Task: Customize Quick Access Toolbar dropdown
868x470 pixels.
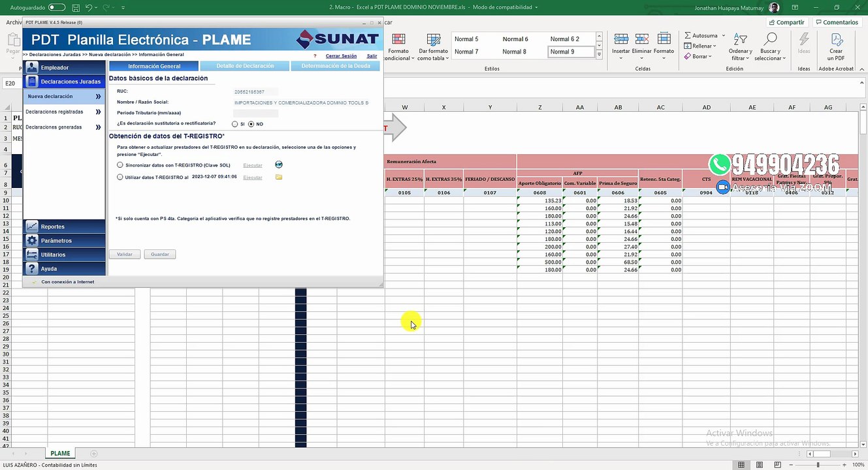Action: [123, 7]
